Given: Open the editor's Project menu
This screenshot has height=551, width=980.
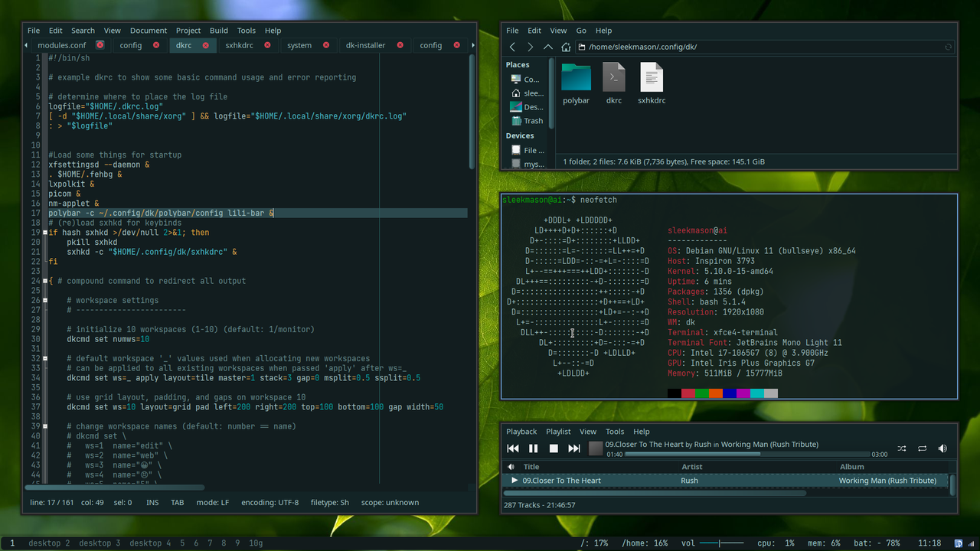Looking at the screenshot, I should click(x=188, y=31).
